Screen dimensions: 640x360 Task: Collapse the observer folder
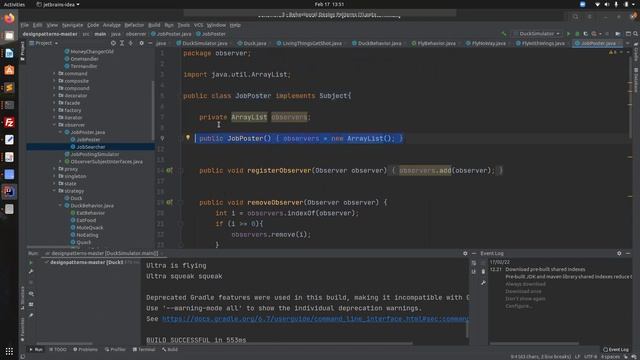(54, 125)
